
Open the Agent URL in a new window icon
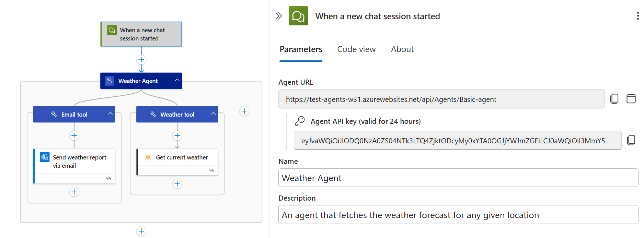pos(631,99)
